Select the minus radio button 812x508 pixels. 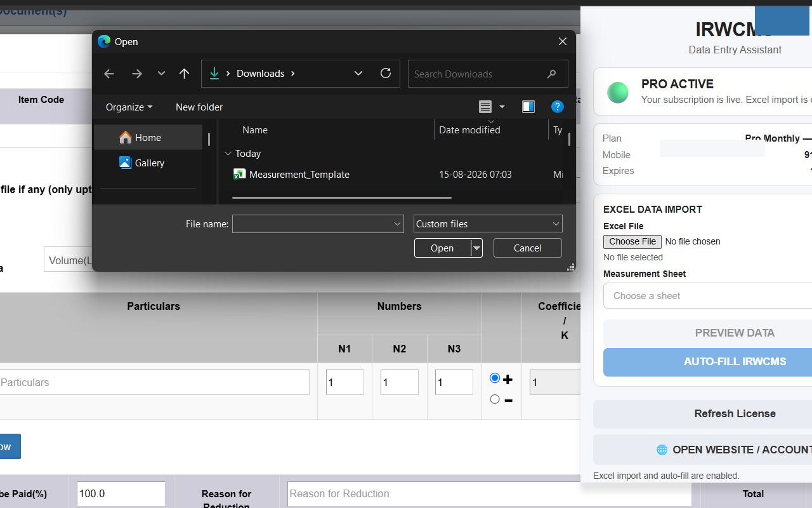pyautogui.click(x=495, y=399)
